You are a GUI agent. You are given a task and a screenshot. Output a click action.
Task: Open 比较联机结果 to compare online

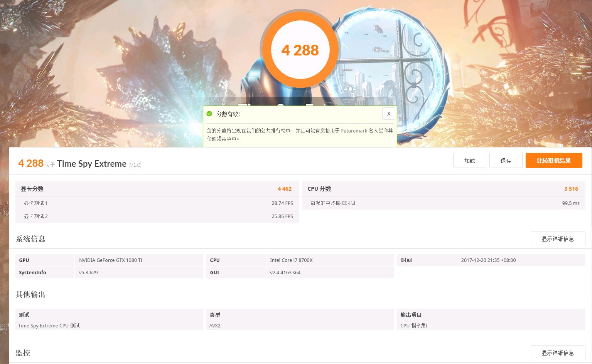tap(554, 161)
